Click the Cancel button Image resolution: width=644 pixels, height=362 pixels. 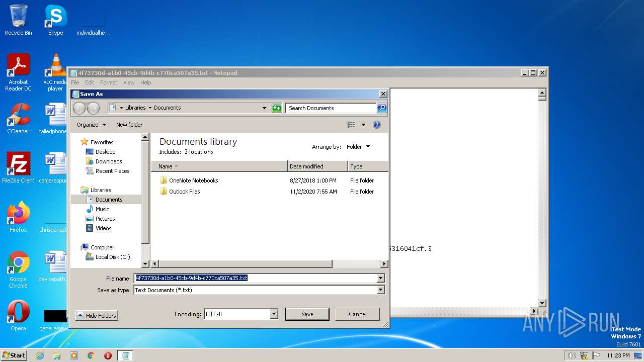[358, 314]
